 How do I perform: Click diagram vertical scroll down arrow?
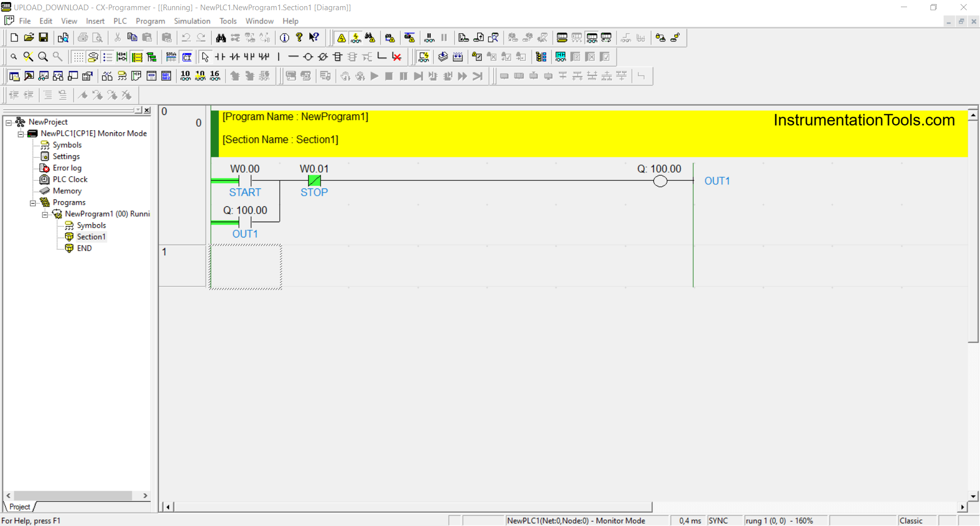(x=973, y=496)
